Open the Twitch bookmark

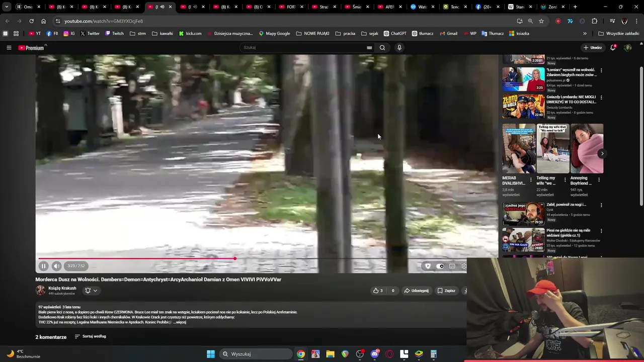point(114,34)
